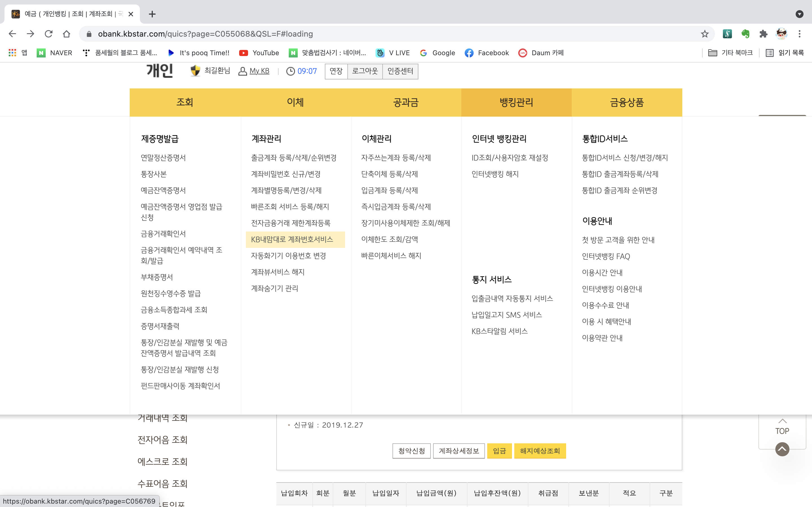Expand the tab search dropdown arrow
The image size is (812, 507).
799,14
